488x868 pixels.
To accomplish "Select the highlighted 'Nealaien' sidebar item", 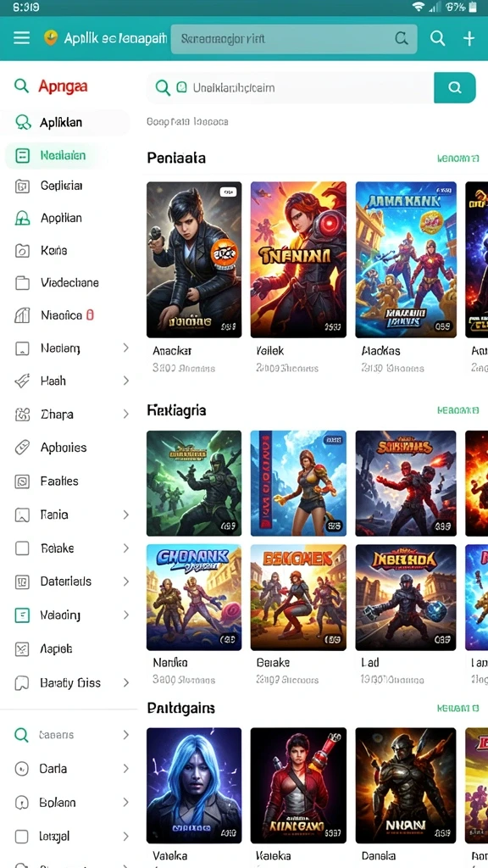I will click(x=54, y=156).
